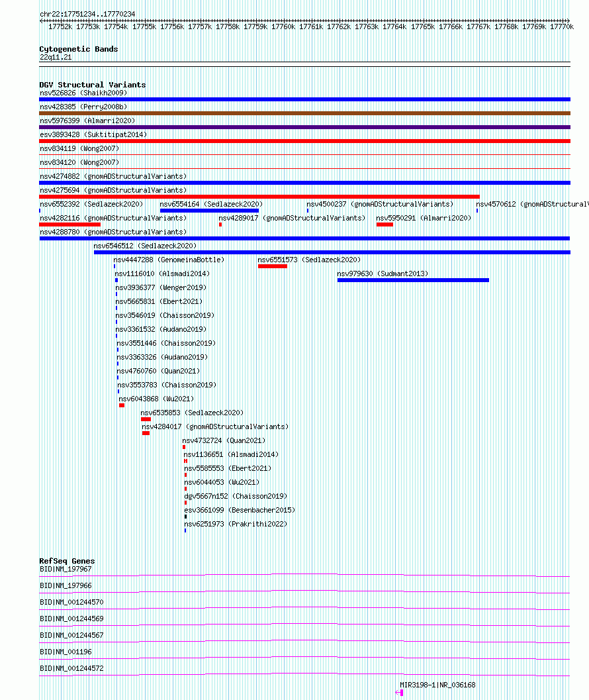Click the blue nsv6554164 variant bar
Viewport: 589px width, 700px height.
tap(209, 211)
